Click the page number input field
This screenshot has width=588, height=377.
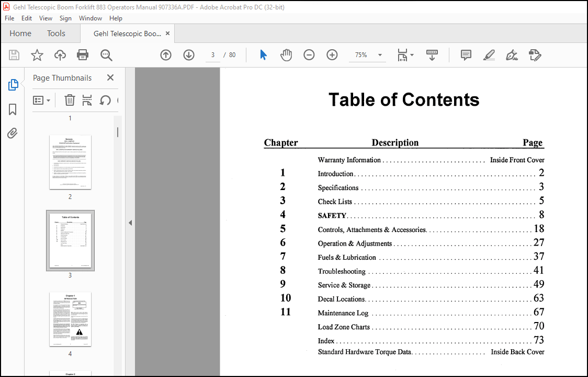(x=213, y=55)
